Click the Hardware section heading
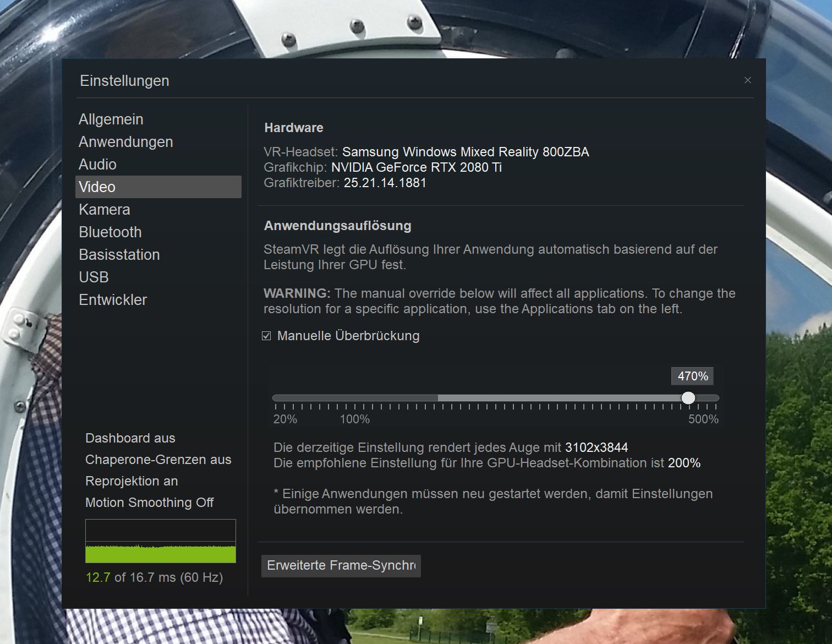Image resolution: width=832 pixels, height=644 pixels. (x=294, y=128)
